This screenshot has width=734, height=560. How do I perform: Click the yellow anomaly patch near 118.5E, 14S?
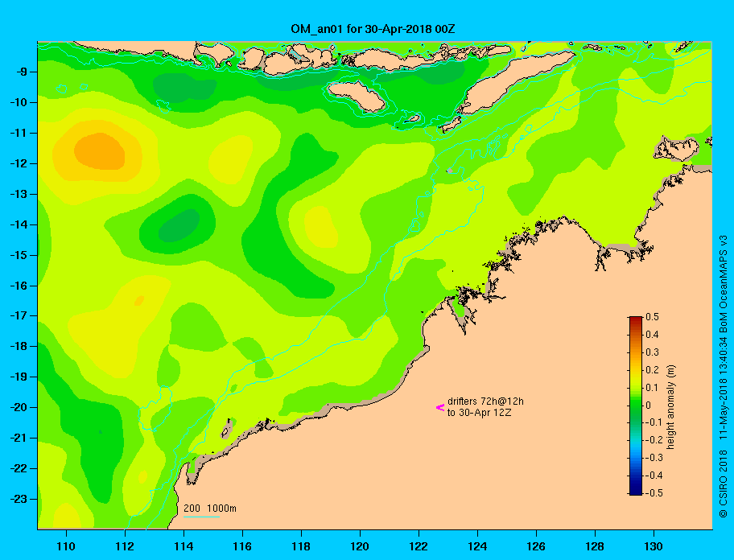pyautogui.click(x=321, y=227)
